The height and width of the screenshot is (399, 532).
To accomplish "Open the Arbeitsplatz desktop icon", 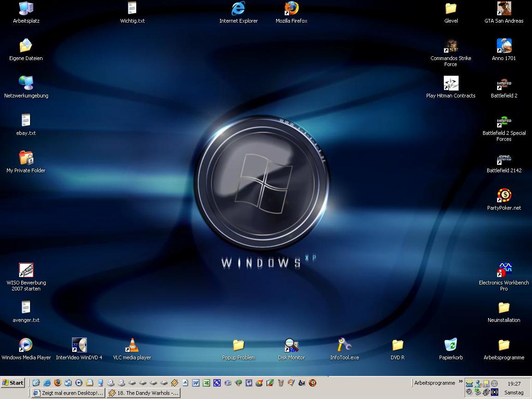I will 26,12.
